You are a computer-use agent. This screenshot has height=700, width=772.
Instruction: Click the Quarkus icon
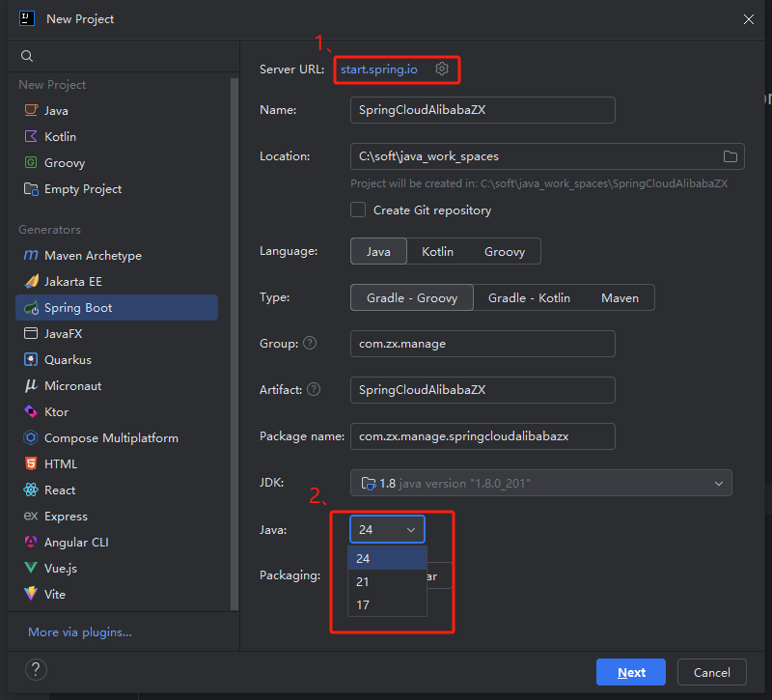point(31,359)
